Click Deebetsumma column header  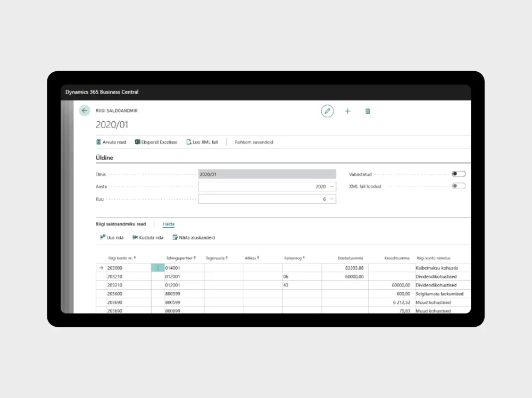pyautogui.click(x=350, y=258)
